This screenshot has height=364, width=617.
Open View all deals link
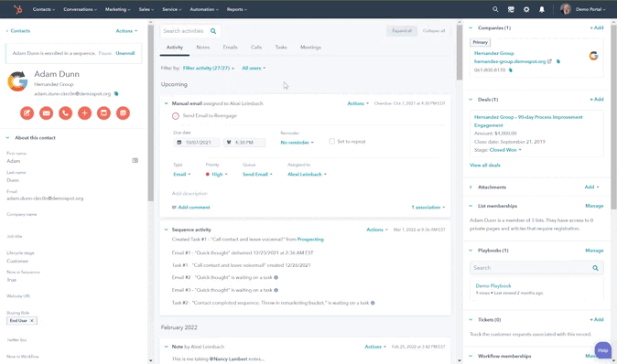tap(485, 166)
